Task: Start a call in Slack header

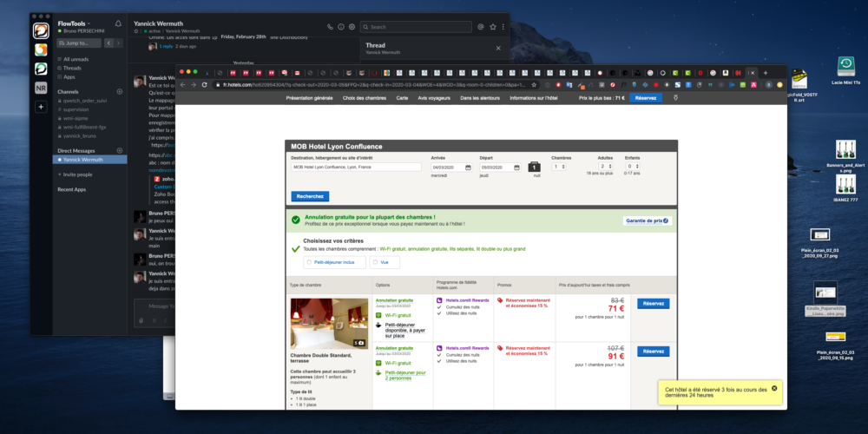Action: coord(330,27)
